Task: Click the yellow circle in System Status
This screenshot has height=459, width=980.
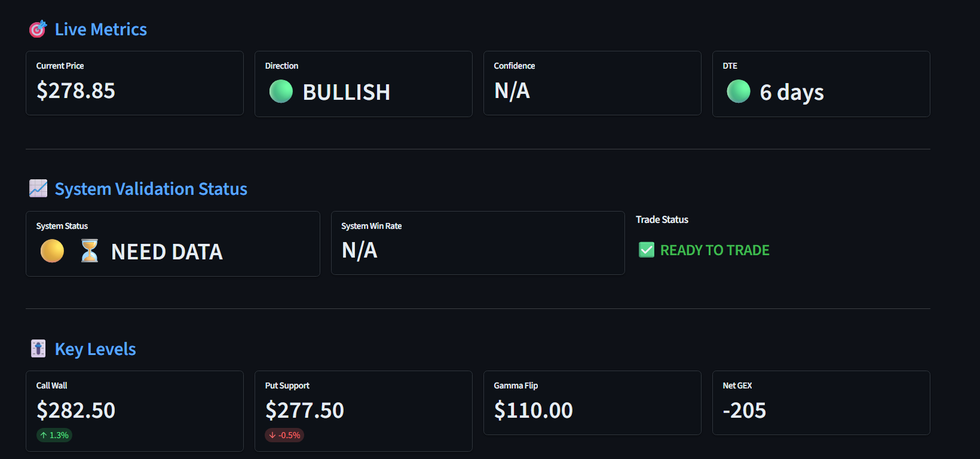Action: pyautogui.click(x=52, y=251)
